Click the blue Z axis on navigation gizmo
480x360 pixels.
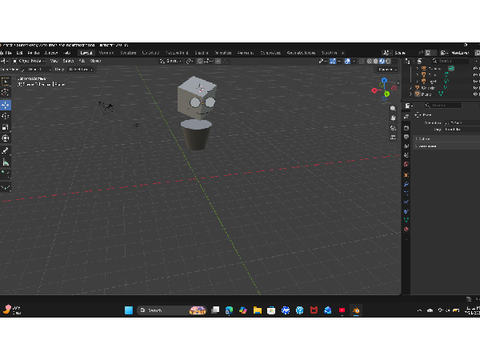(x=384, y=80)
